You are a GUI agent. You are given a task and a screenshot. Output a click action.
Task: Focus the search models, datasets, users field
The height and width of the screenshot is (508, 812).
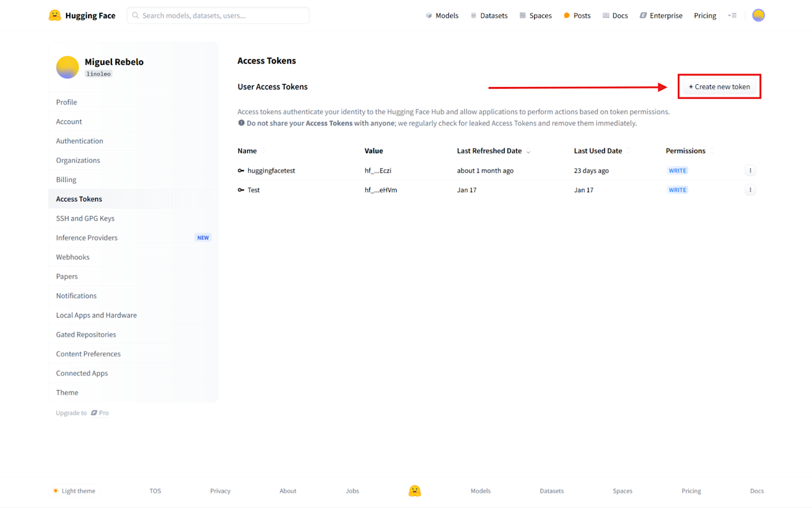(218, 16)
